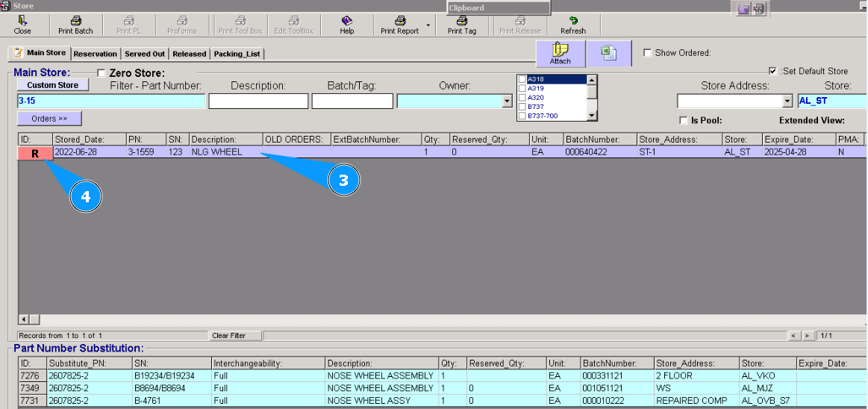Click the red R cell
The image size is (868, 409).
pyautogui.click(x=35, y=153)
